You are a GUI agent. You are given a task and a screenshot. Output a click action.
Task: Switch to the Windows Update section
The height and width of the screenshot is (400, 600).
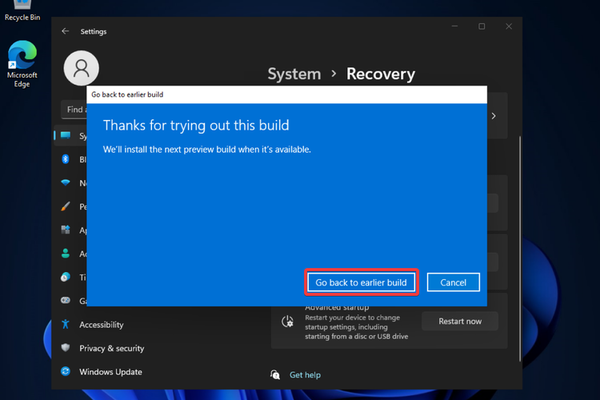pyautogui.click(x=111, y=371)
